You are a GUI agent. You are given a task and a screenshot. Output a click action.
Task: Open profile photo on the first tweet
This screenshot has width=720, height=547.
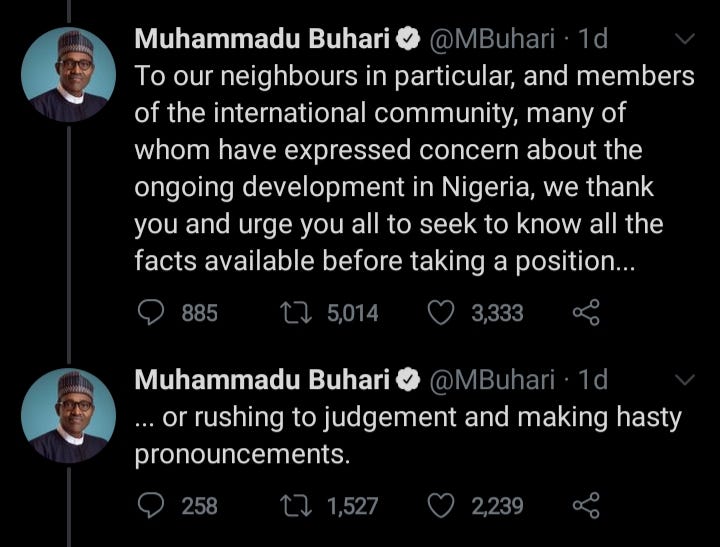click(x=69, y=75)
